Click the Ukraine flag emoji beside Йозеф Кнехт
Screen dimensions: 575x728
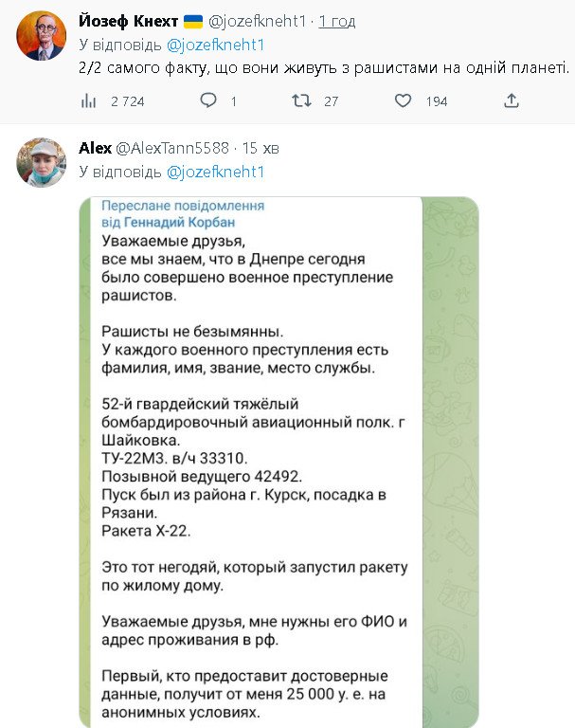click(192, 21)
